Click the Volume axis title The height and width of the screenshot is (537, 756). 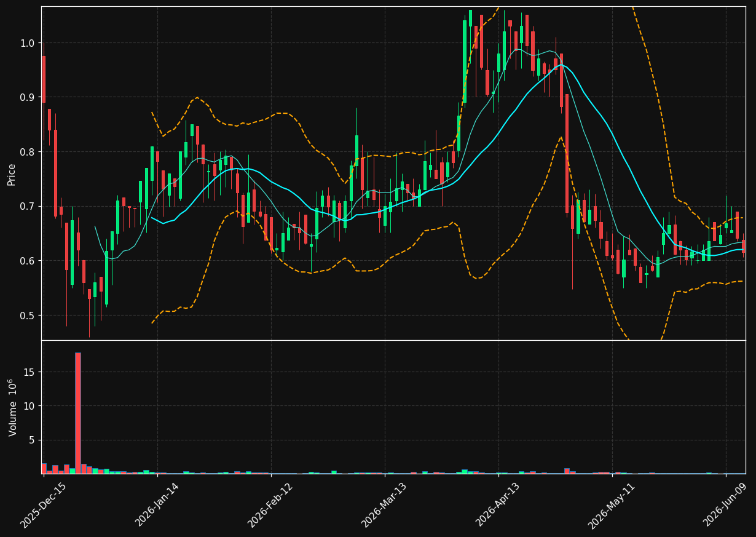pos(12,407)
